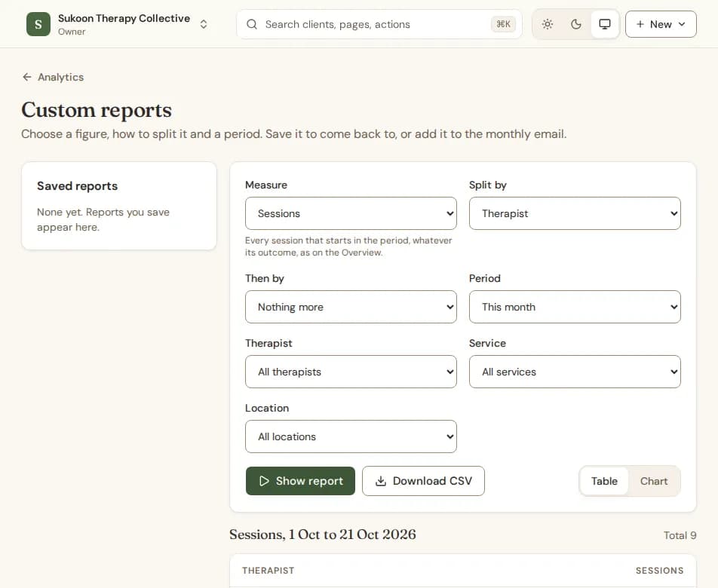This screenshot has height=588, width=718.
Task: Click the Sukoon workspace logo badge
Action: click(x=38, y=24)
